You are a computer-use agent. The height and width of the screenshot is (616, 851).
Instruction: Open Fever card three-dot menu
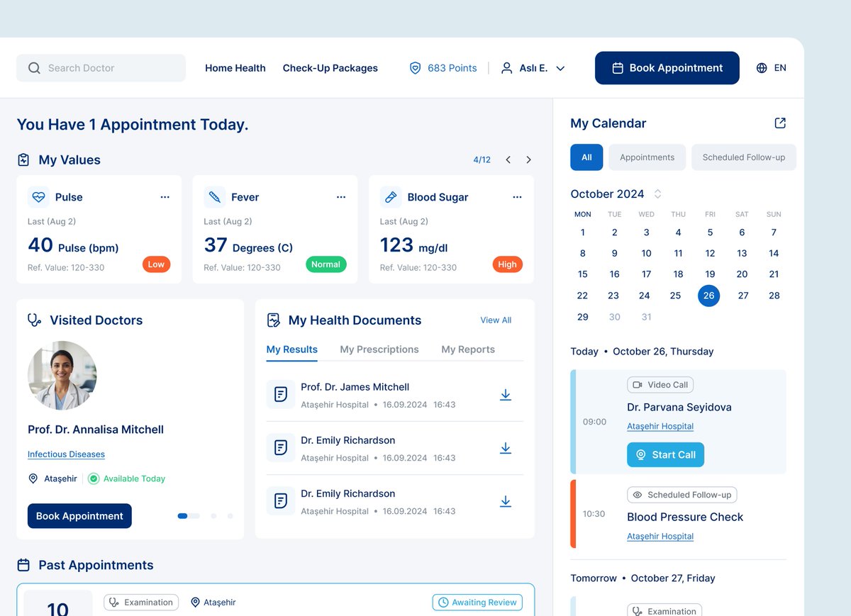341,197
